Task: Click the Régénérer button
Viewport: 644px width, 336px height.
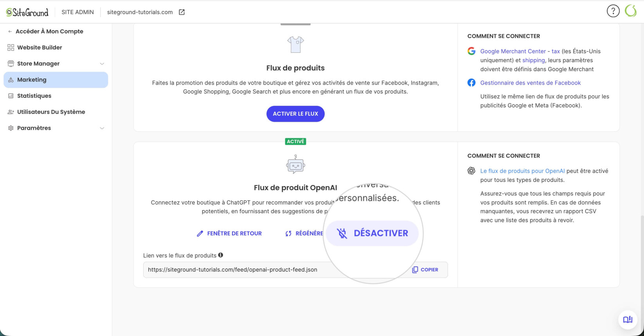Action: coord(304,234)
